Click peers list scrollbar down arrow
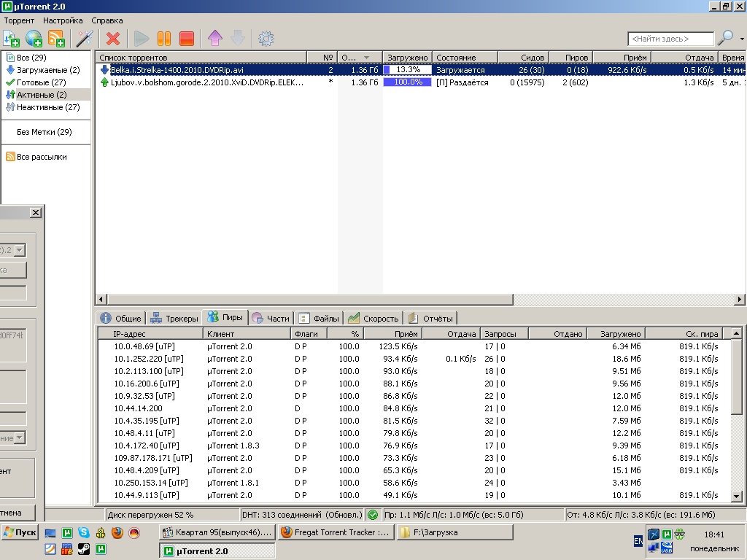Image resolution: width=747 pixels, height=560 pixels. point(737,496)
